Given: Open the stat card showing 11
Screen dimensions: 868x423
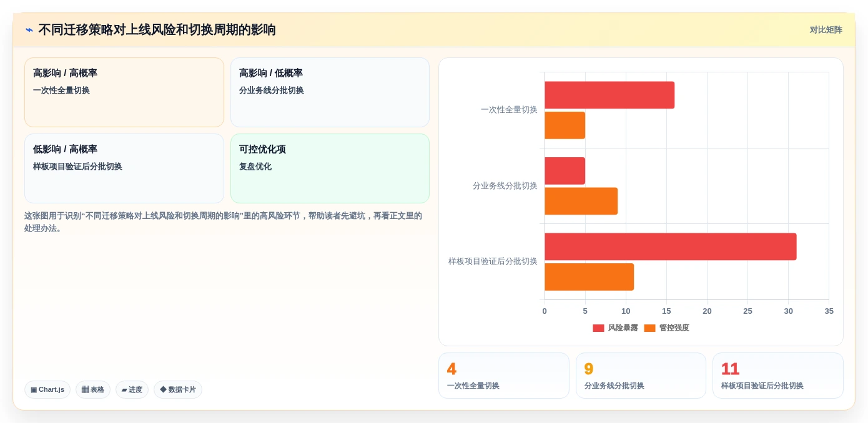Looking at the screenshot, I should [x=778, y=376].
